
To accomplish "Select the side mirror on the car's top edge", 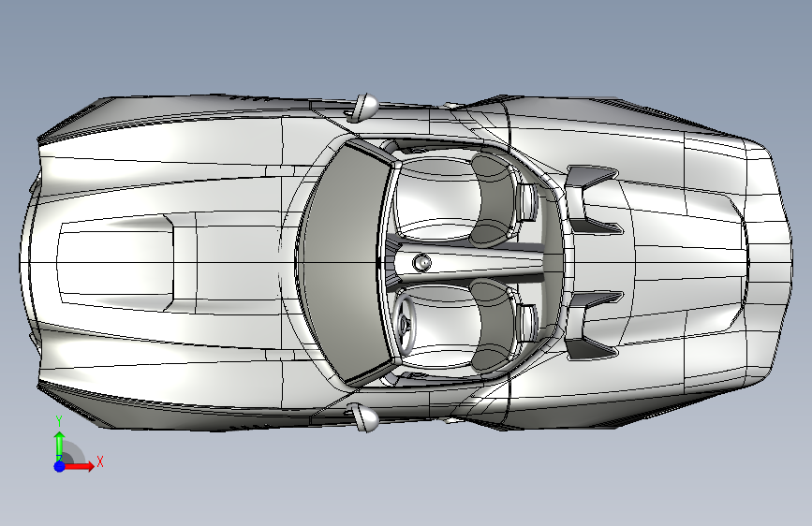I will coord(364,107).
